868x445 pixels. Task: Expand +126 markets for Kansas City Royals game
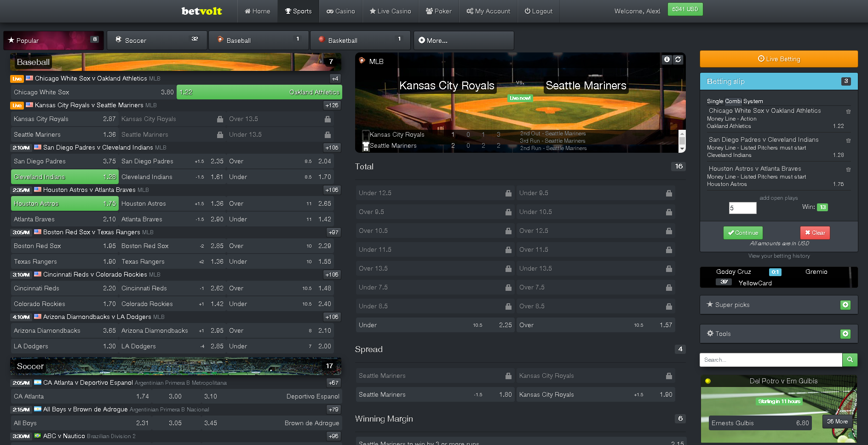(332, 105)
